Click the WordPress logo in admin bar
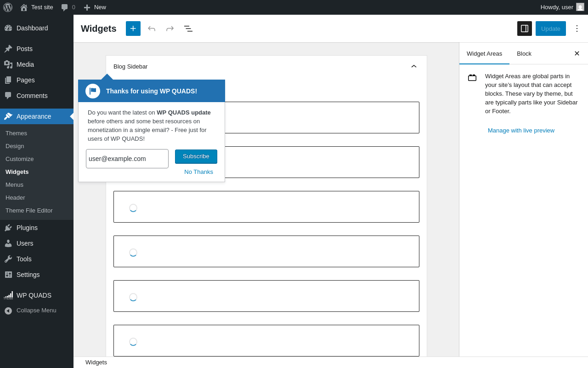Screen dimensions: 588x368 pos(8,7)
